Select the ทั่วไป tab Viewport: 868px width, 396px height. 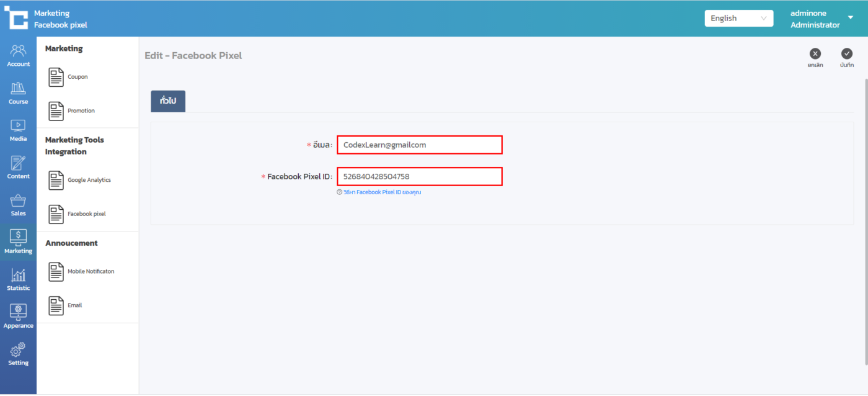[x=168, y=101]
